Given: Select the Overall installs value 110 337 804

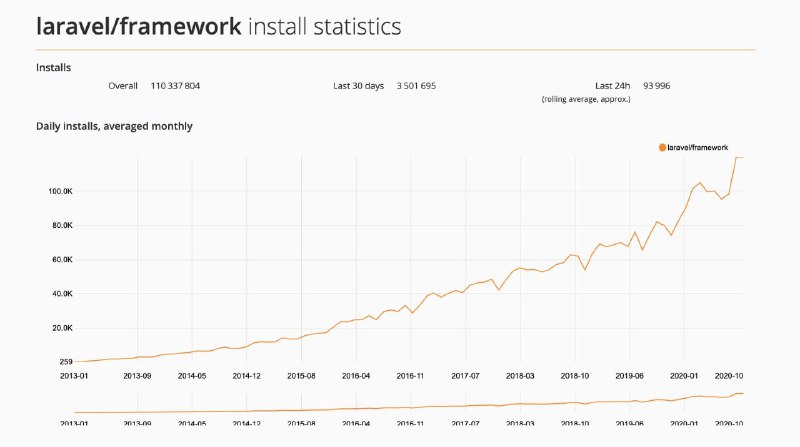Looking at the screenshot, I should pyautogui.click(x=175, y=86).
